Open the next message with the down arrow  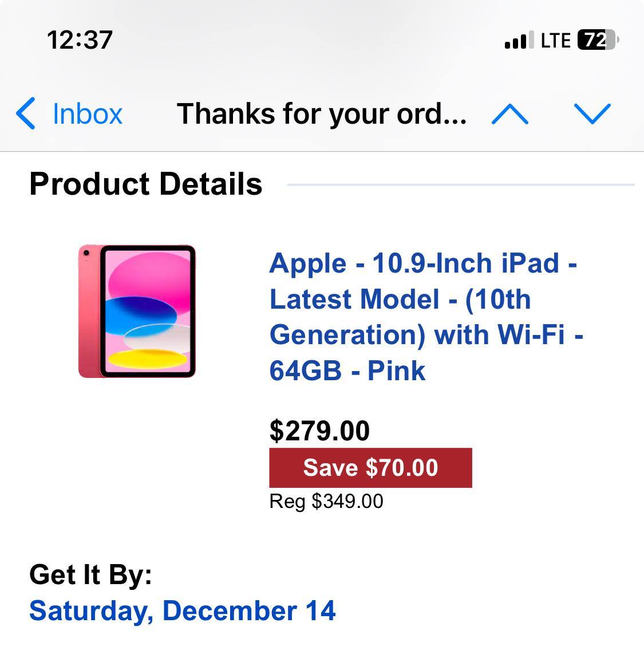(x=594, y=113)
